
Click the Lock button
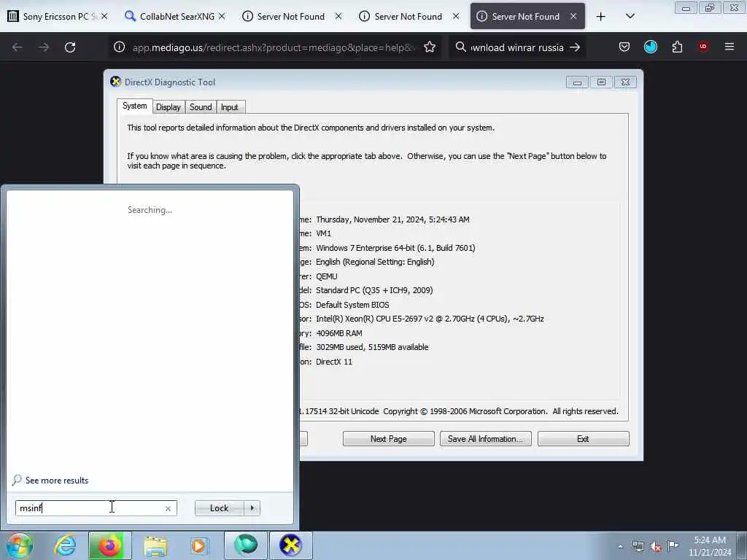coord(219,508)
